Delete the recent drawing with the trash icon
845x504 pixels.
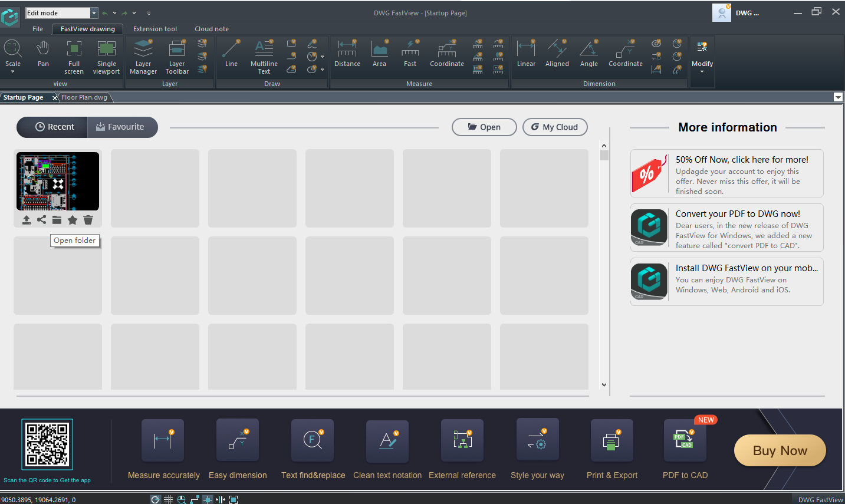[x=88, y=220]
